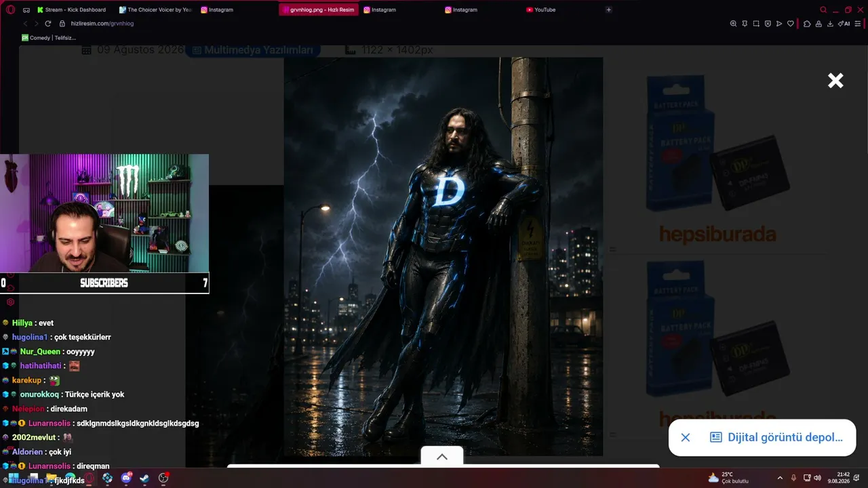Screen dimensions: 868x488
Task: Click the pin icon in address bar
Action: tap(745, 24)
